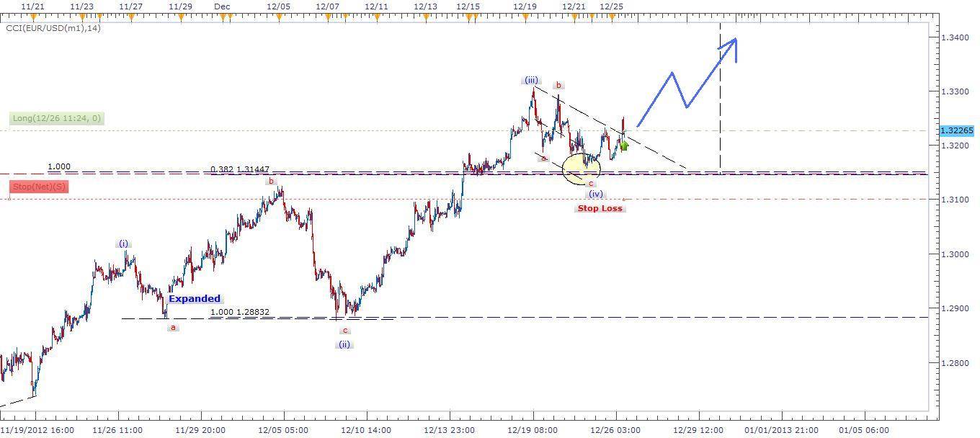
Task: Select the 0.382 1.31447 Fibonacci level label
Action: (240, 169)
